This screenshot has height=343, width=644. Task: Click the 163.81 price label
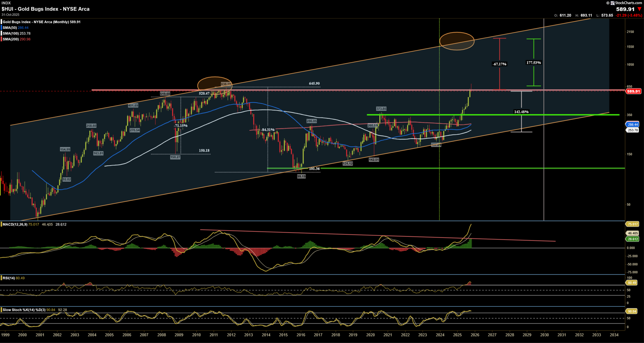point(98,153)
